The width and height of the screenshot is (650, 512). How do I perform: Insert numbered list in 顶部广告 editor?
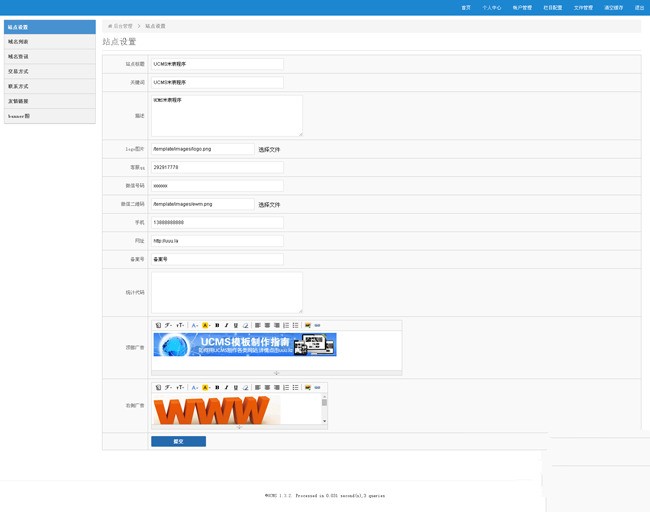(286, 325)
